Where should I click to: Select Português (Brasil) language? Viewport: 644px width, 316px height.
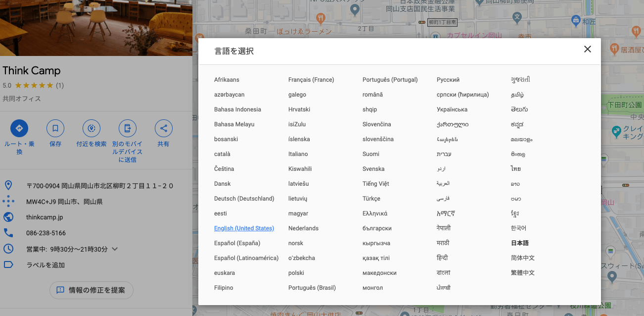tap(312, 288)
